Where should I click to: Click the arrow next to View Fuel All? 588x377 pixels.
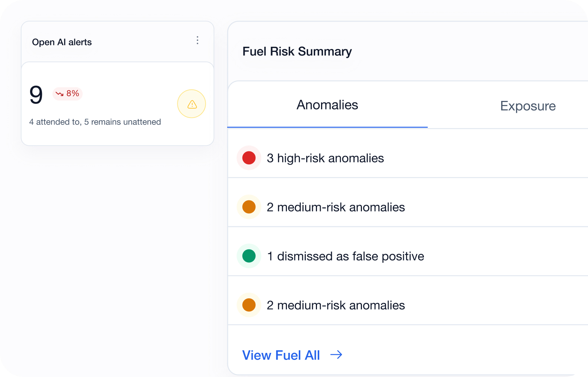336,355
